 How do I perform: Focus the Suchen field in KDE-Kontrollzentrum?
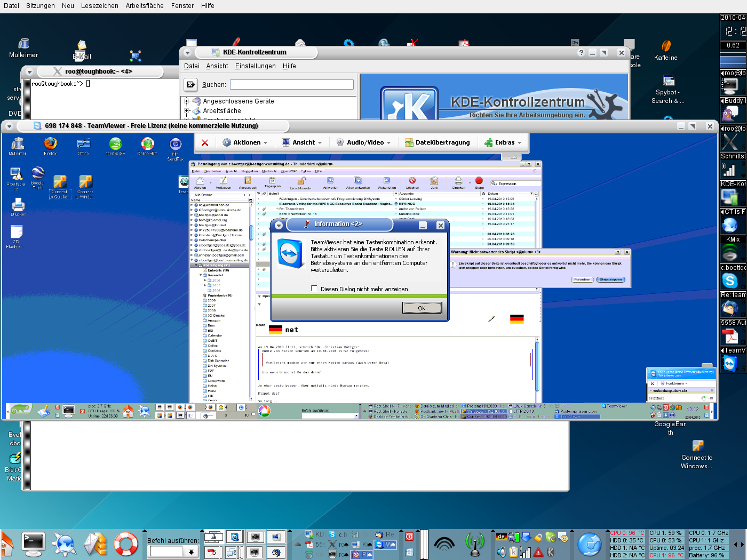[292, 84]
